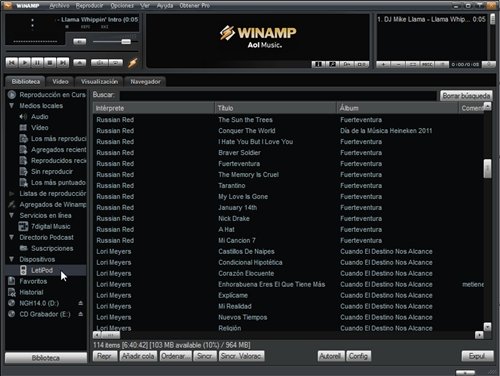Image resolution: width=500 pixels, height=376 pixels.
Task: Open the Obtener Pro menu
Action: click(195, 6)
